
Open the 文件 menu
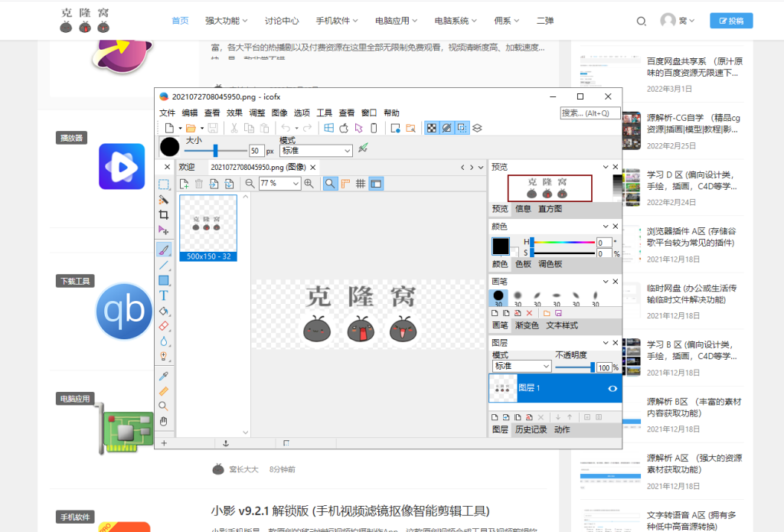[167, 113]
